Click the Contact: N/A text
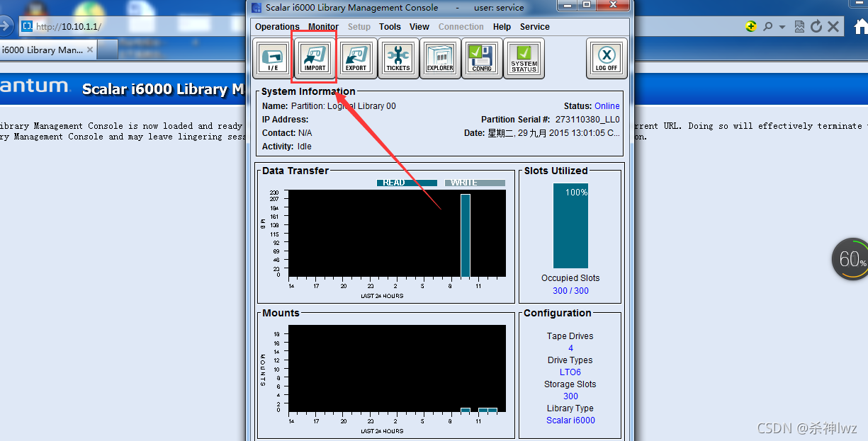 (287, 133)
